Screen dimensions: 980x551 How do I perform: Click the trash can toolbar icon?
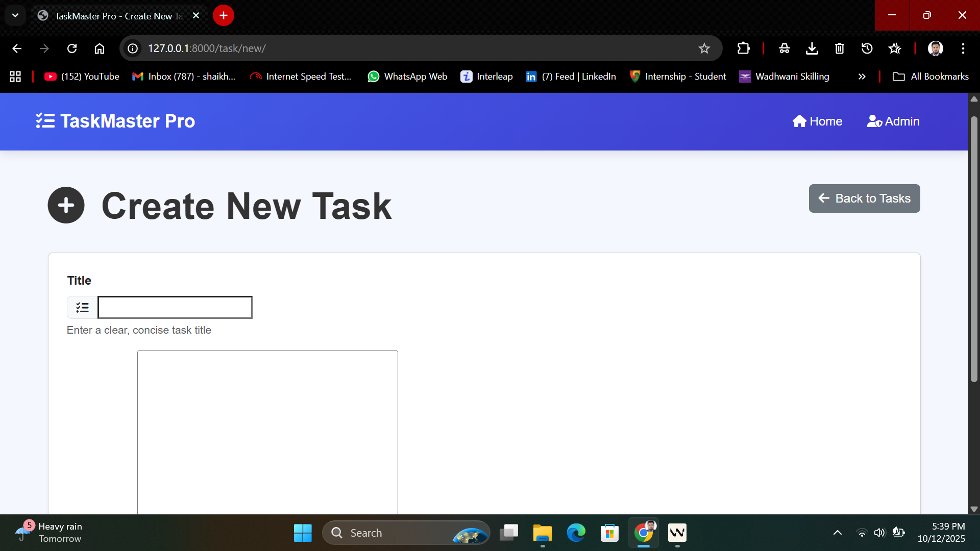tap(840, 48)
